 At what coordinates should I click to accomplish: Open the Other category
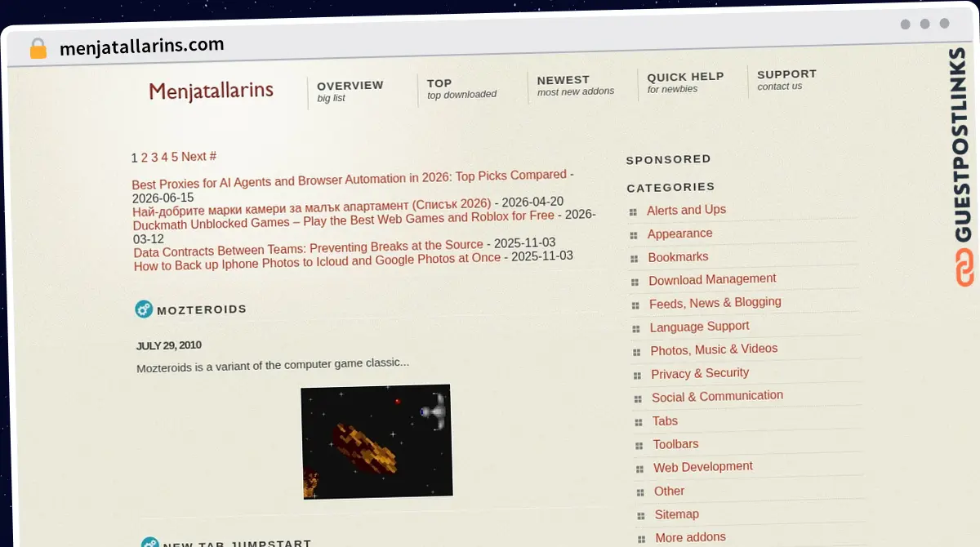click(x=669, y=491)
